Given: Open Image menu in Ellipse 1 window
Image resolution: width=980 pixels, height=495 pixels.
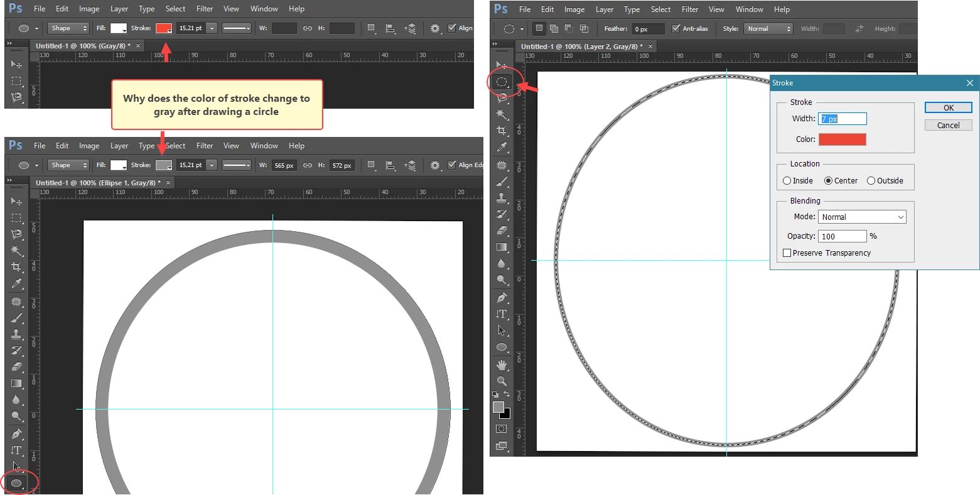Looking at the screenshot, I should tap(89, 146).
